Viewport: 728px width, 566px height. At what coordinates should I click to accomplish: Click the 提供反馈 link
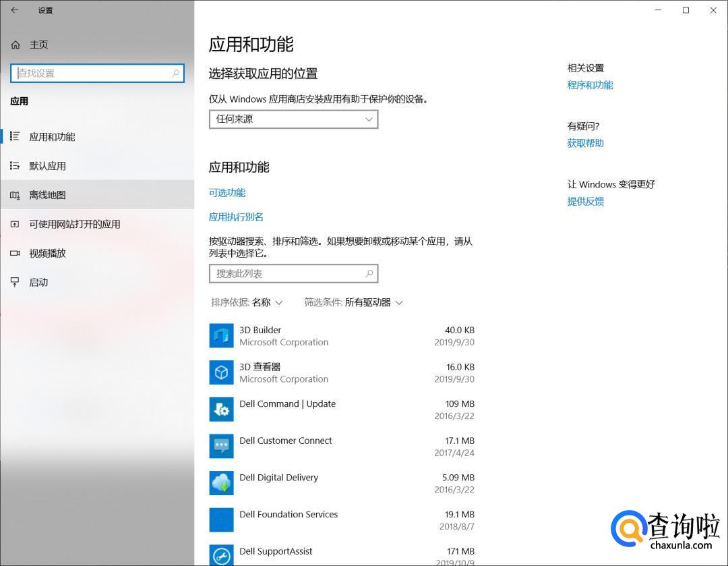coord(586,201)
